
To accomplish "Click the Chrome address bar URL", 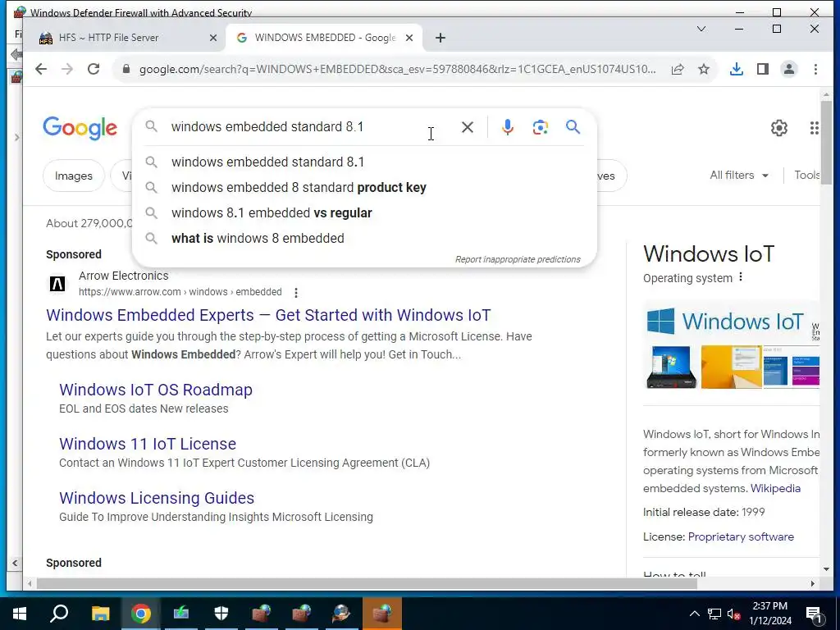I will pyautogui.click(x=397, y=69).
